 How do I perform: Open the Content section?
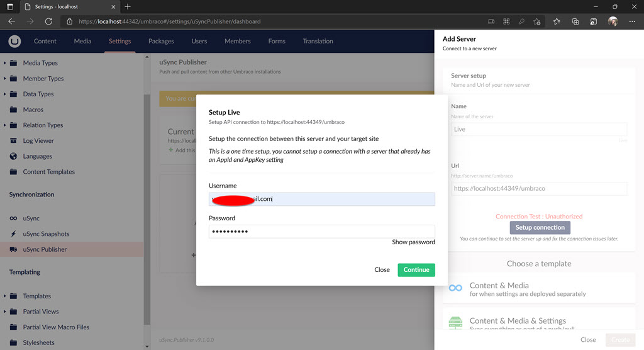point(45,41)
